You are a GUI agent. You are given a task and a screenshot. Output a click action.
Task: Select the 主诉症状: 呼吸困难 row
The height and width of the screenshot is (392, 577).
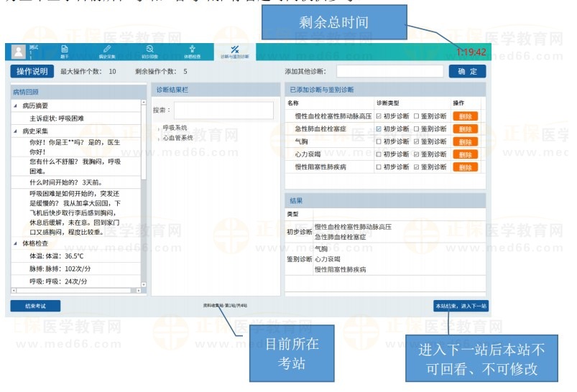75,118
